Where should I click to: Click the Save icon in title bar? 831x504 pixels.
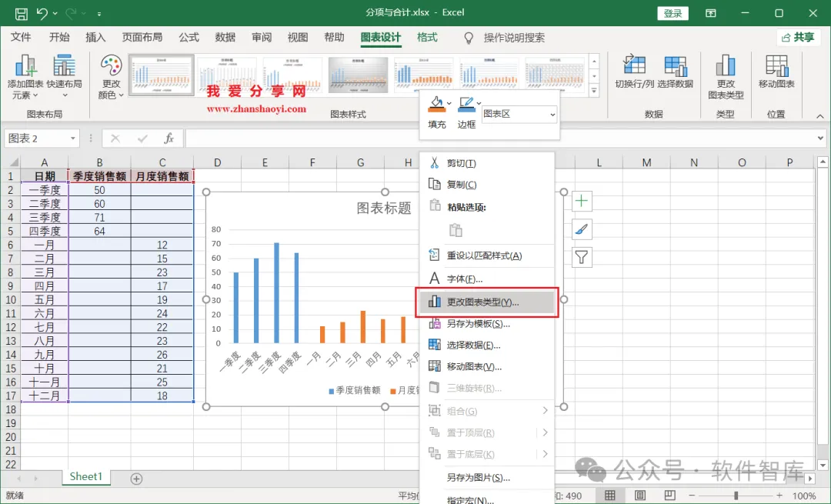tap(22, 13)
